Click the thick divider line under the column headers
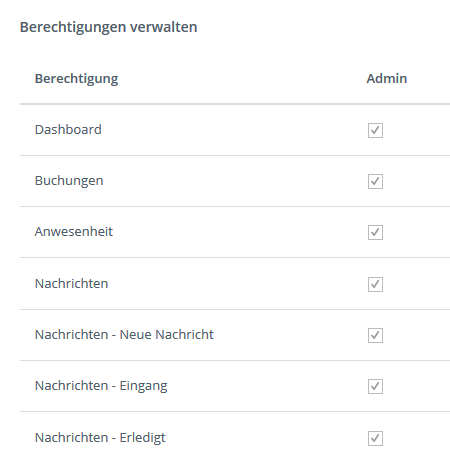The height and width of the screenshot is (450, 450). [235, 104]
